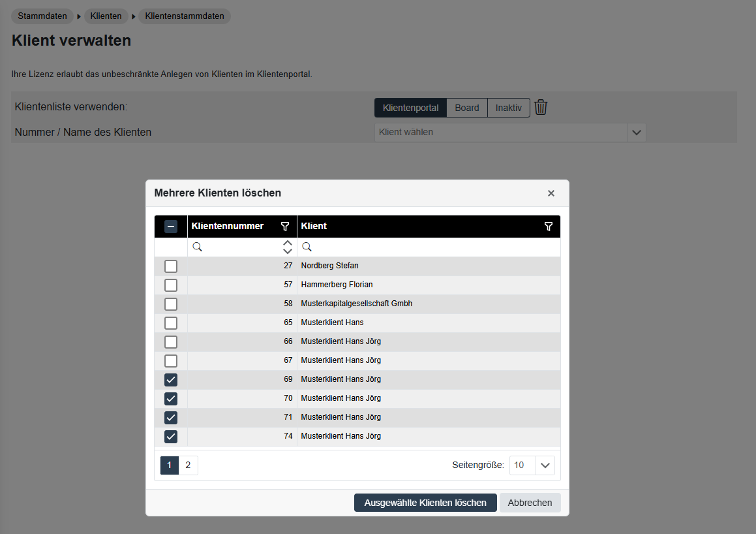Image resolution: width=756 pixels, height=534 pixels.
Task: Click the search icon in Klientennummer column
Action: pos(197,247)
